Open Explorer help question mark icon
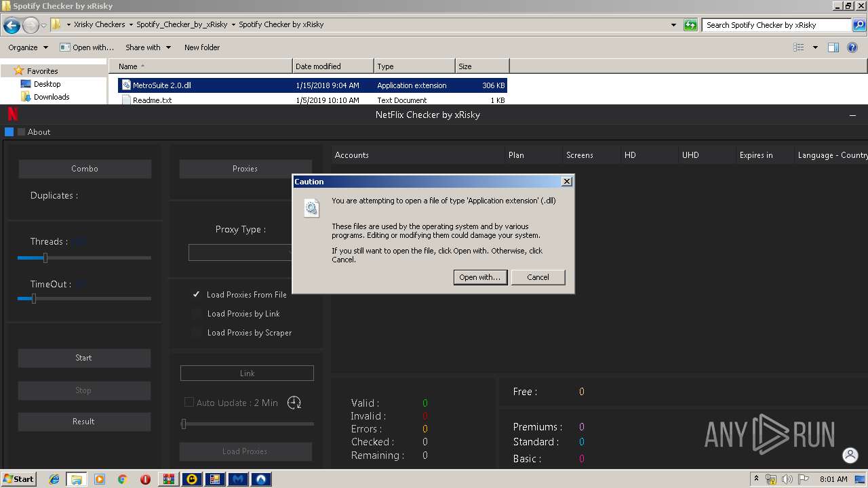Image resolution: width=868 pixels, height=488 pixels. tap(852, 47)
